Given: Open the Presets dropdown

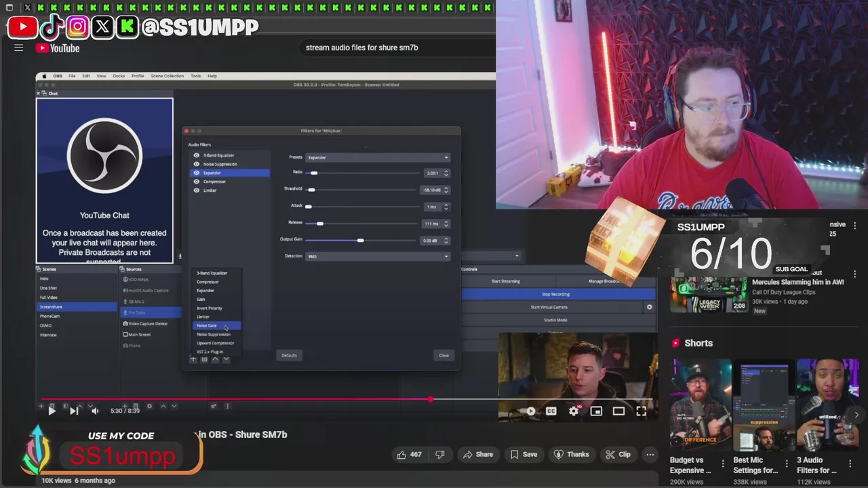Looking at the screenshot, I should (378, 157).
